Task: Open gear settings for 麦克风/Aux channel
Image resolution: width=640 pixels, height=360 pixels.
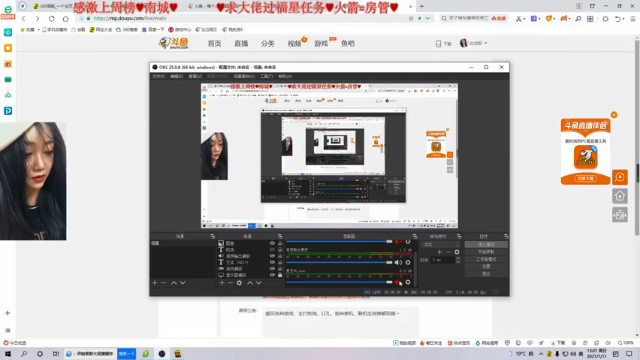Action: [408, 282]
